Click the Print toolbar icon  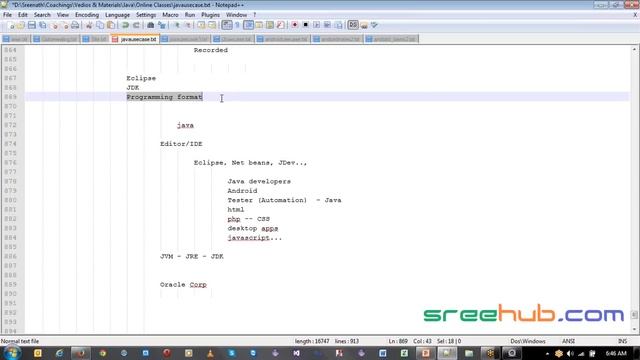tap(75, 25)
